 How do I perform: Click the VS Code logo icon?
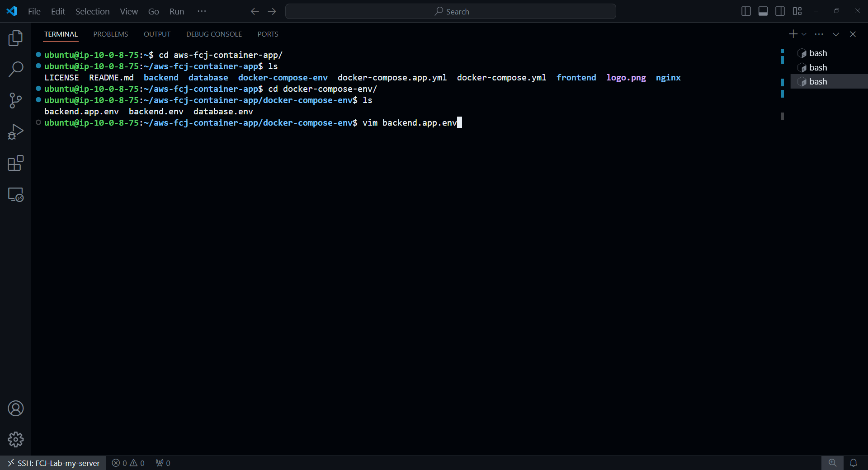tap(12, 11)
